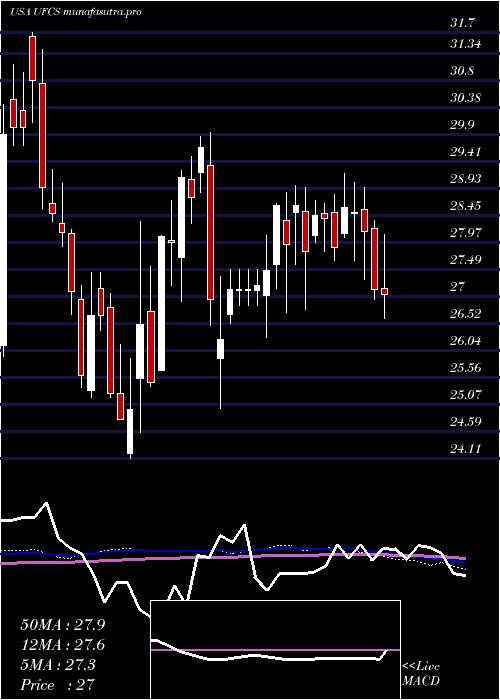Click the 31.7 price axis label
The height and width of the screenshot is (700, 500).
tap(463, 22)
